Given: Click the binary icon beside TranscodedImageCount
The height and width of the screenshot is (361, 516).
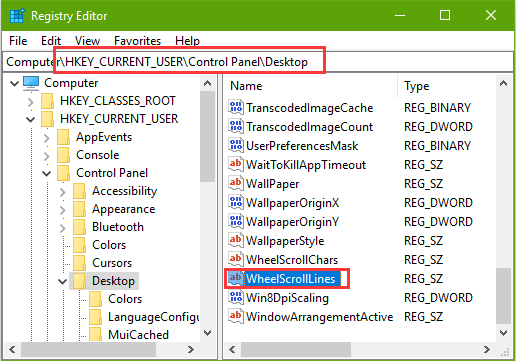Looking at the screenshot, I should coord(236,126).
